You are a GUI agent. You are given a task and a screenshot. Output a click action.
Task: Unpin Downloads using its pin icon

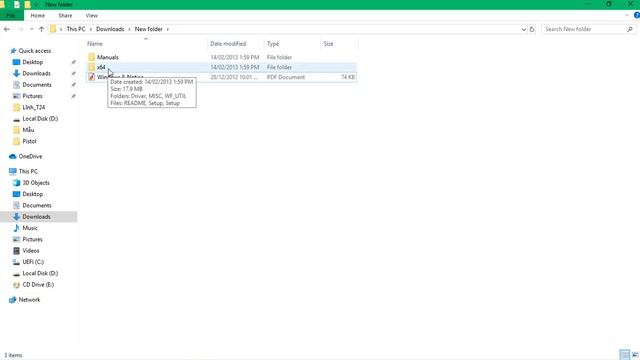pyautogui.click(x=73, y=73)
